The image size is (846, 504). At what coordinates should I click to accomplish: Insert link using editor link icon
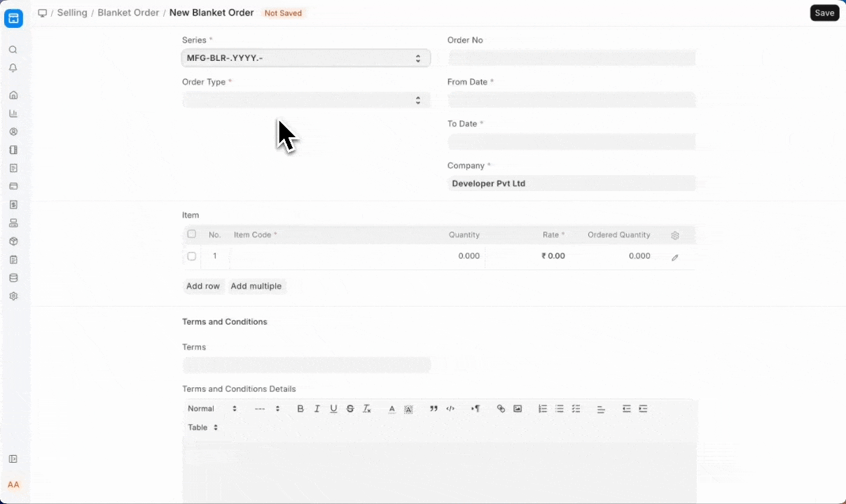point(501,409)
